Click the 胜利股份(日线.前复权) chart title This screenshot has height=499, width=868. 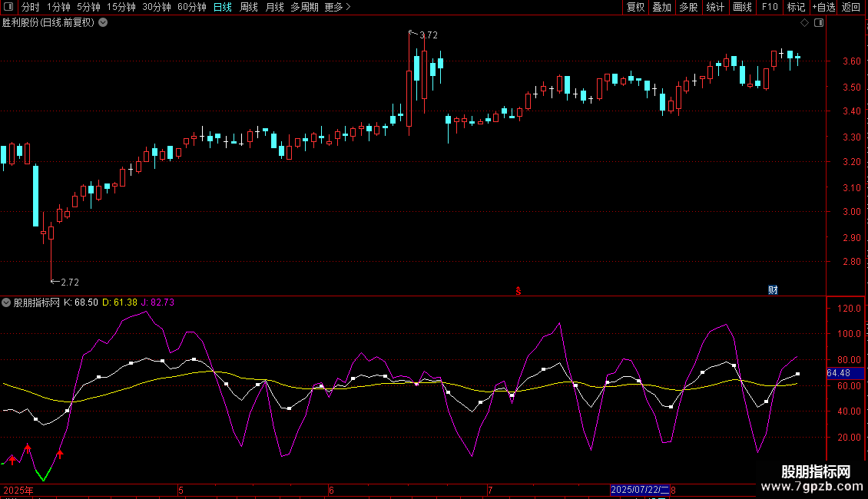click(48, 23)
